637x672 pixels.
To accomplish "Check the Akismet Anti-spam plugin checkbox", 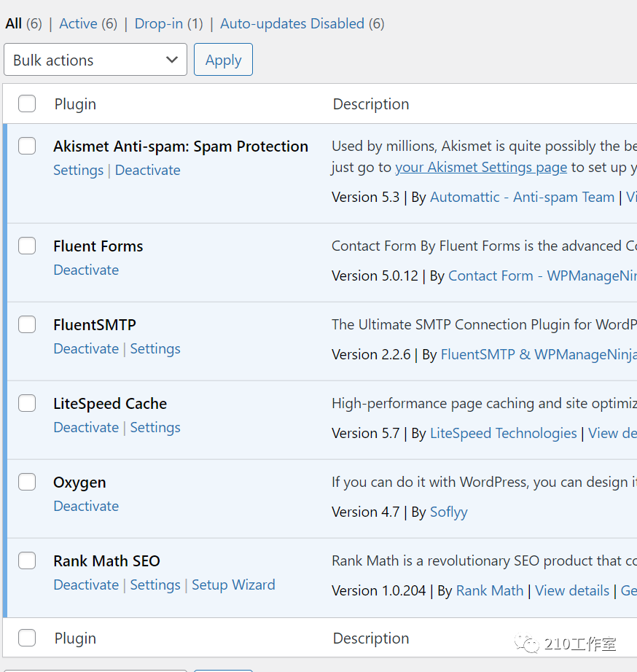I will pyautogui.click(x=27, y=146).
